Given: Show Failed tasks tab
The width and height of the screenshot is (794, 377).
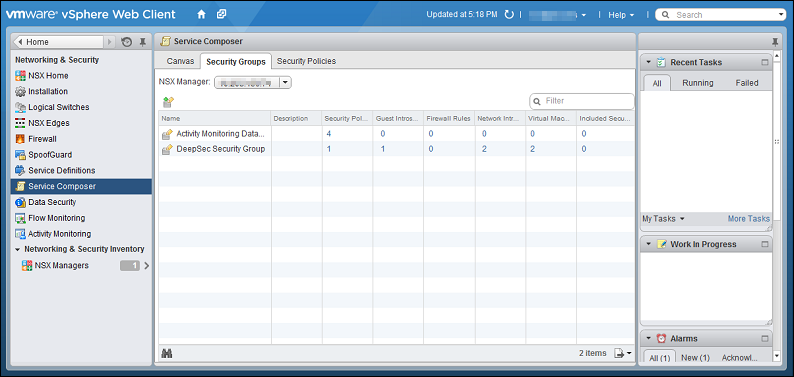Looking at the screenshot, I should (747, 83).
